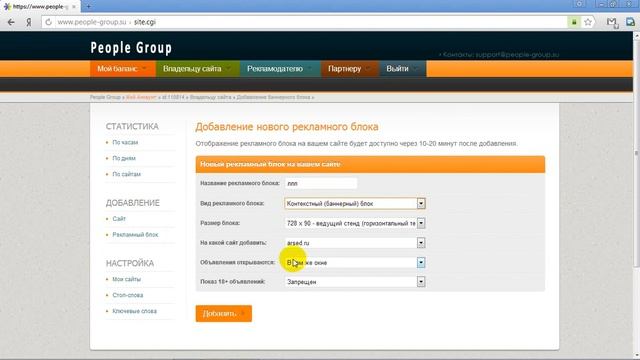This screenshot has height=360, width=640.
Task: Open browser settings gear in title bar
Action: click(579, 4)
